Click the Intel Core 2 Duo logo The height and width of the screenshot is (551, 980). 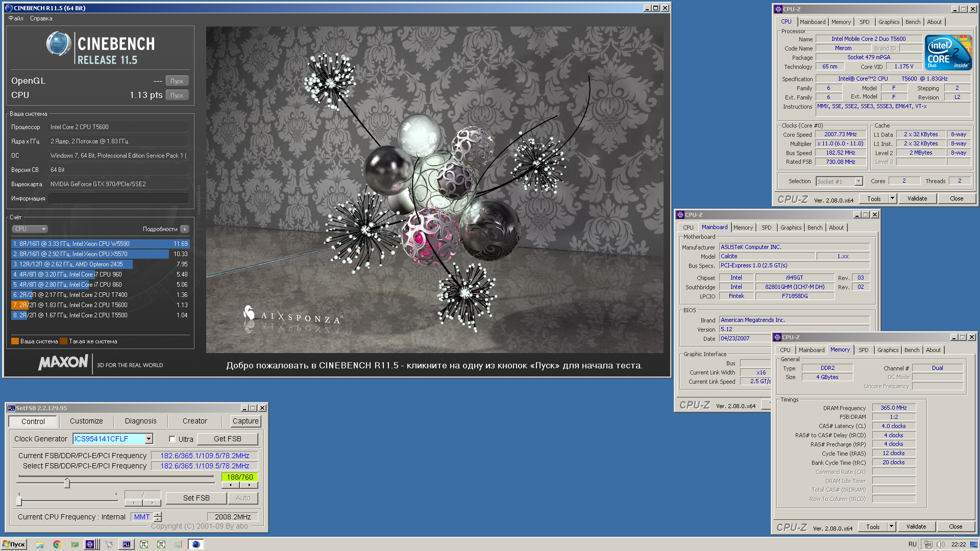point(948,53)
